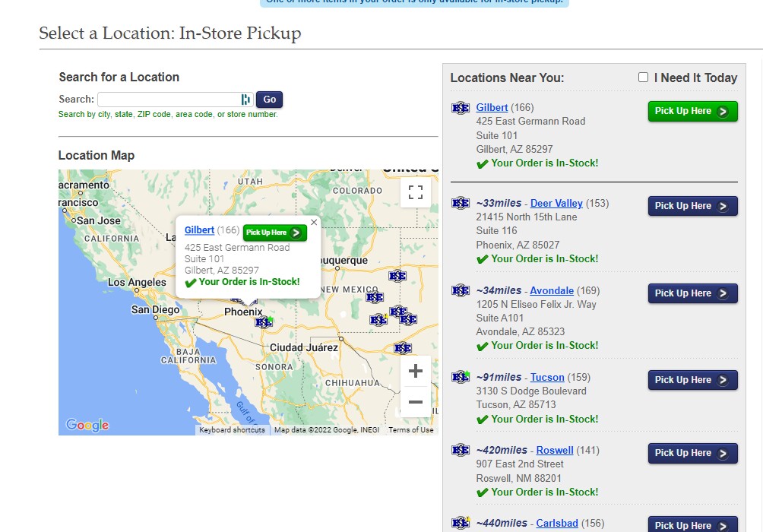Open the Deer Valley store details link
The image size is (763, 532).
[558, 203]
